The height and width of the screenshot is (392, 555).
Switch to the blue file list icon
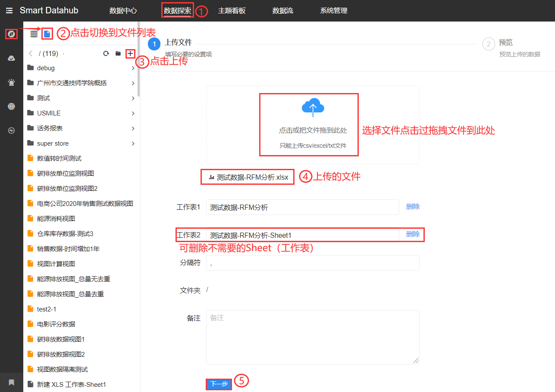pos(47,34)
